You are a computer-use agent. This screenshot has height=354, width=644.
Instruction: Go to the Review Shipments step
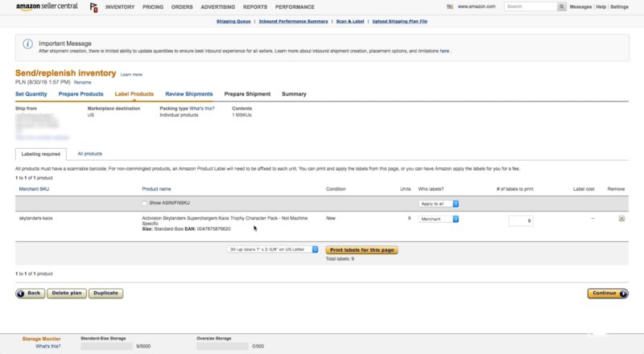click(189, 94)
